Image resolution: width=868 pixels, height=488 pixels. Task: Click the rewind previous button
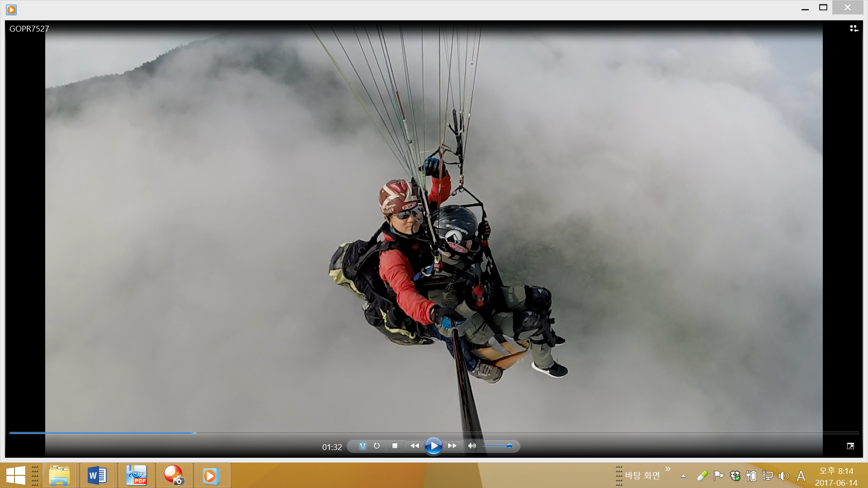tap(414, 446)
